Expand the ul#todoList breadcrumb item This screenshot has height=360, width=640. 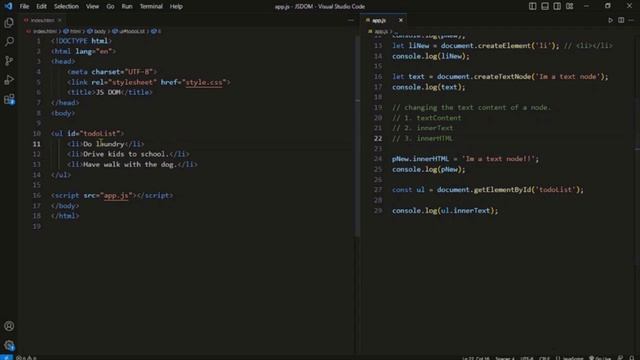[x=129, y=31]
